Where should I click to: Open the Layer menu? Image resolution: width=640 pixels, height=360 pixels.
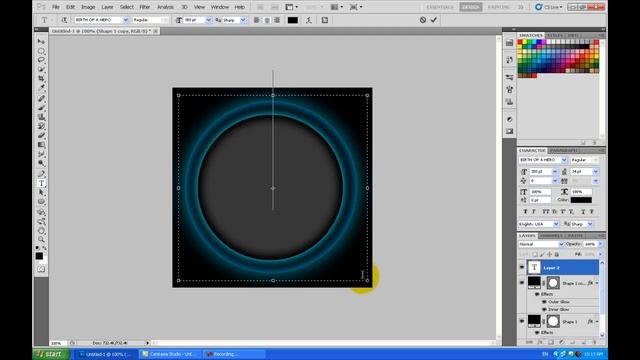[107, 7]
